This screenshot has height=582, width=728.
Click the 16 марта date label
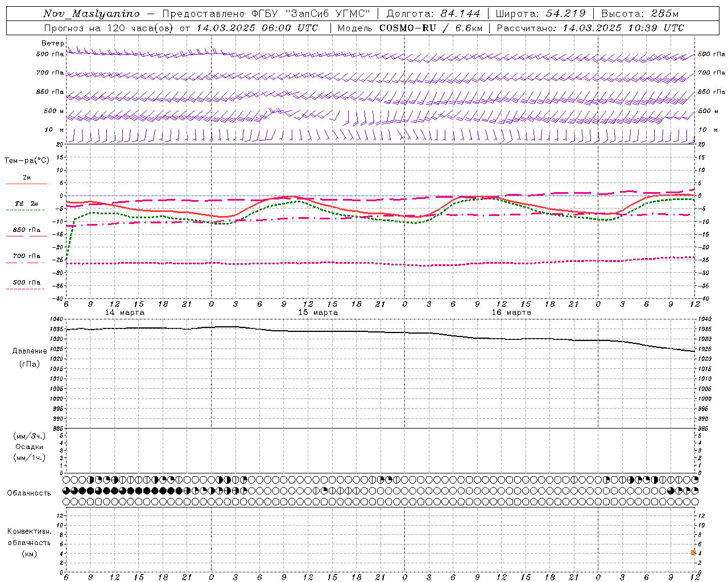tap(511, 313)
